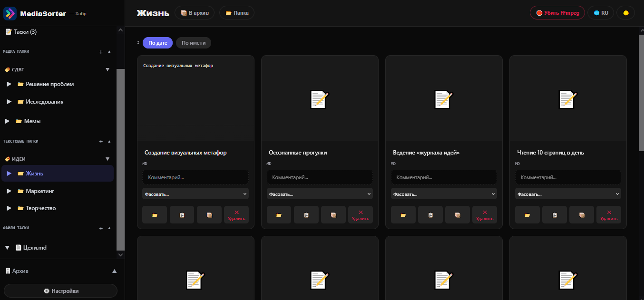This screenshot has width=644, height=300.
Task: Open Фасовать dropdown for Создание визуальных метафор
Action: 195,194
